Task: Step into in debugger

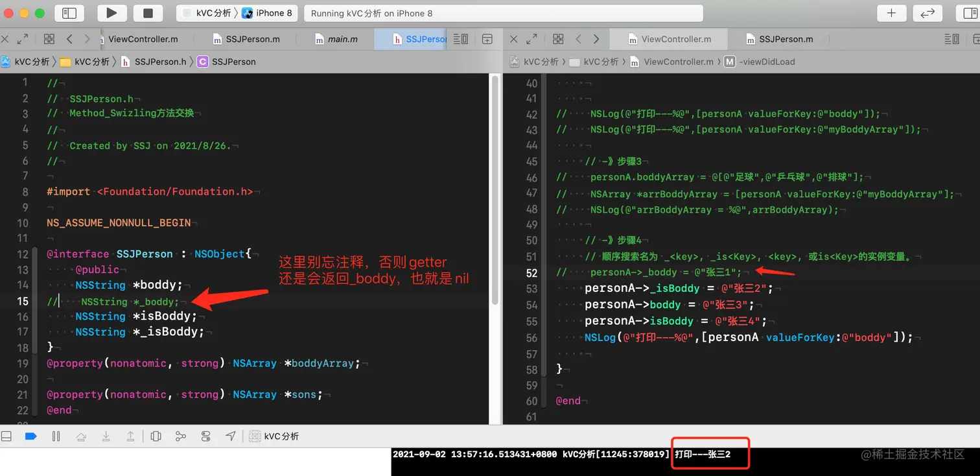Action: coord(106,436)
